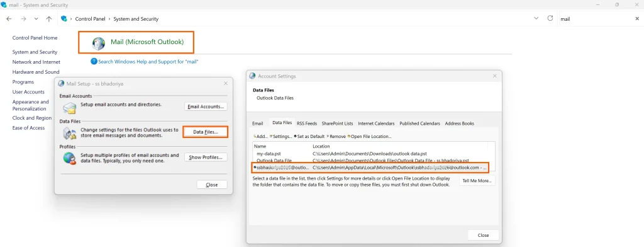
Task: Go up one level with Up arrow
Action: (x=49, y=19)
